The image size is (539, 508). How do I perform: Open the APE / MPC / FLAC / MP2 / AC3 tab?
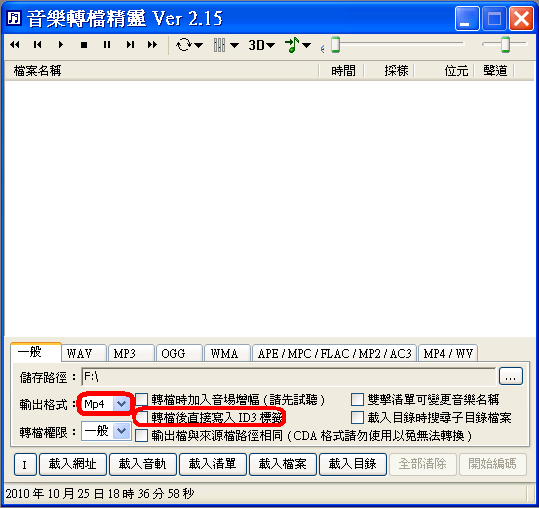click(x=334, y=353)
